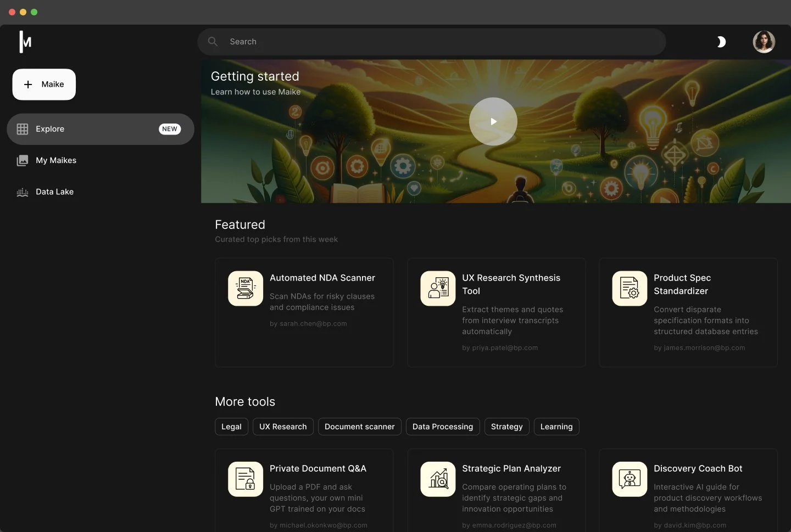Open My Maikes via its sidebar icon
The height and width of the screenshot is (532, 791).
[x=22, y=160]
